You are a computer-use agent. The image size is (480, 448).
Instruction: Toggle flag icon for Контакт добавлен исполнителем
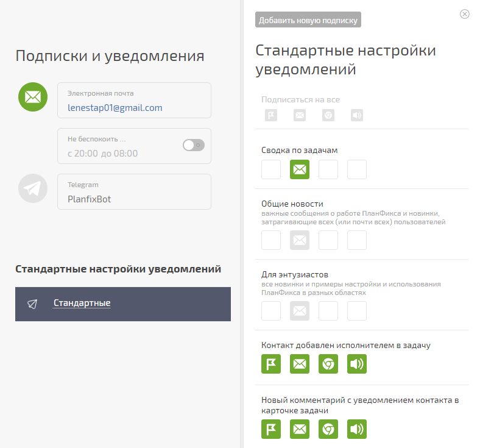pyautogui.click(x=271, y=364)
